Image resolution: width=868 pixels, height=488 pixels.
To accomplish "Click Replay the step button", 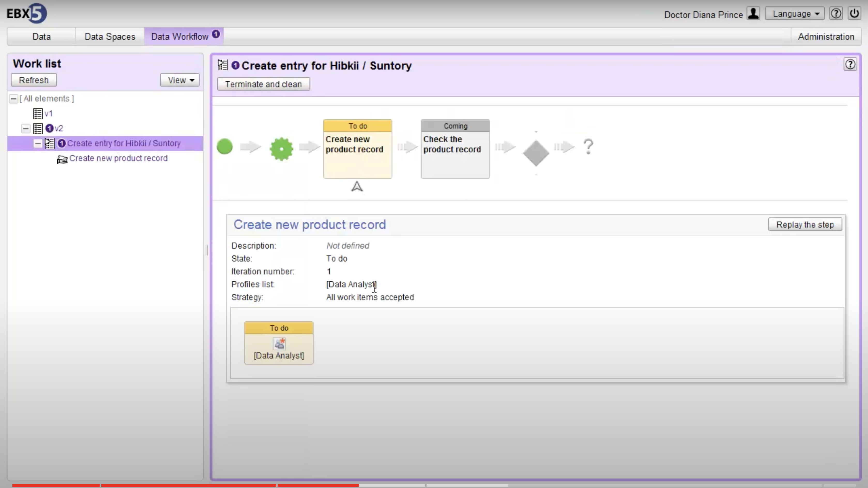I will (x=805, y=224).
